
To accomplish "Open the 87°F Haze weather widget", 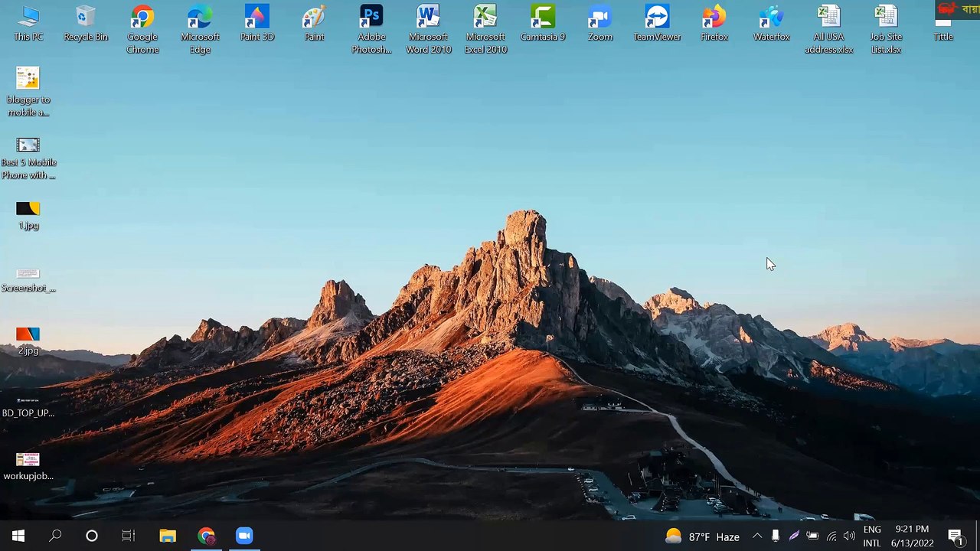I will click(702, 536).
